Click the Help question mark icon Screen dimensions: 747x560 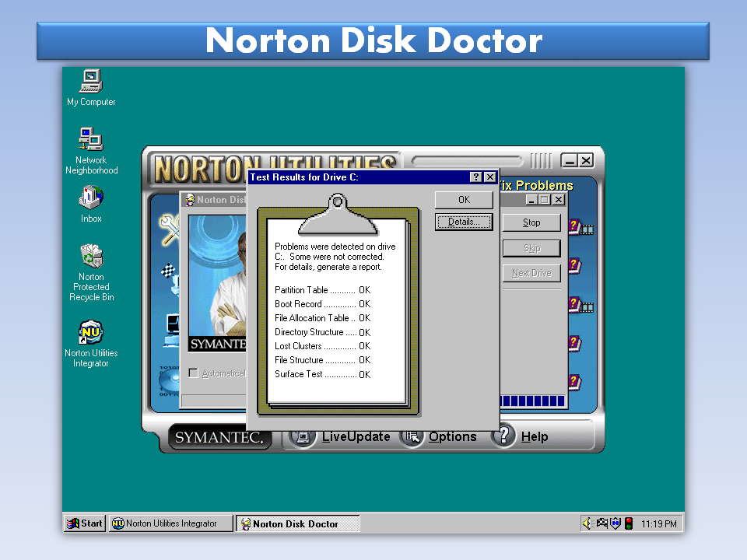(503, 437)
